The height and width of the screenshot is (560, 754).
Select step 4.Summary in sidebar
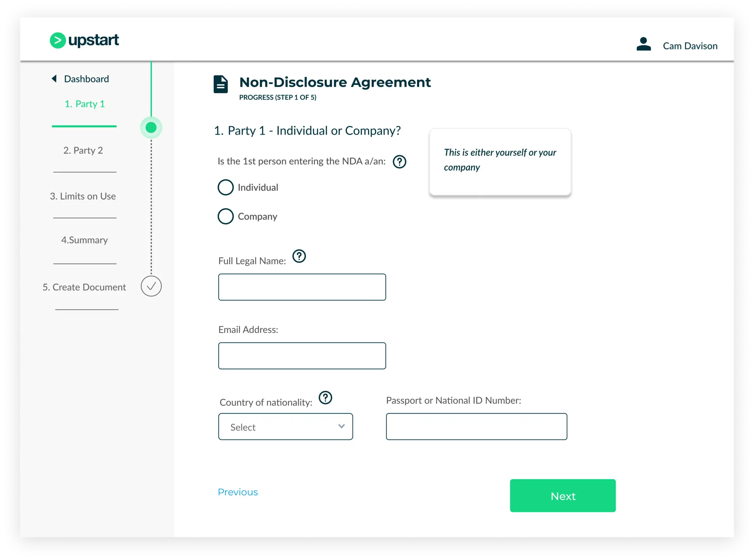pos(84,240)
